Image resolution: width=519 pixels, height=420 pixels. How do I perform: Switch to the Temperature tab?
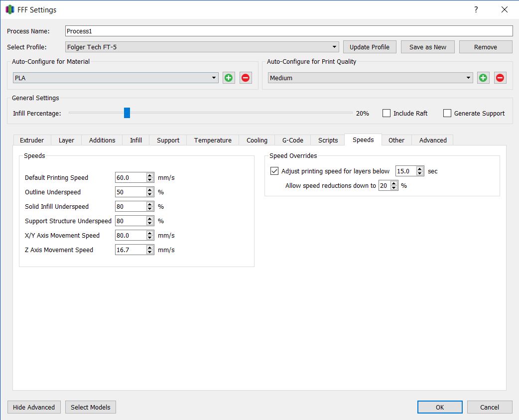coord(213,140)
